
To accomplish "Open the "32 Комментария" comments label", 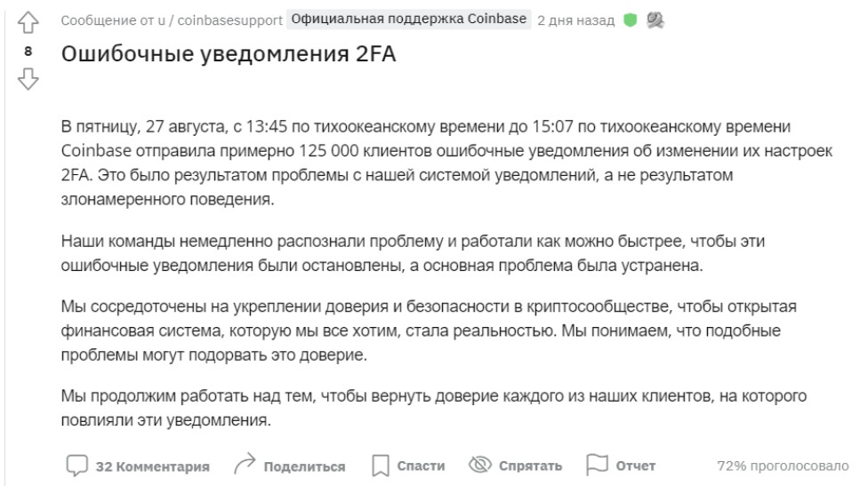I will (x=152, y=466).
